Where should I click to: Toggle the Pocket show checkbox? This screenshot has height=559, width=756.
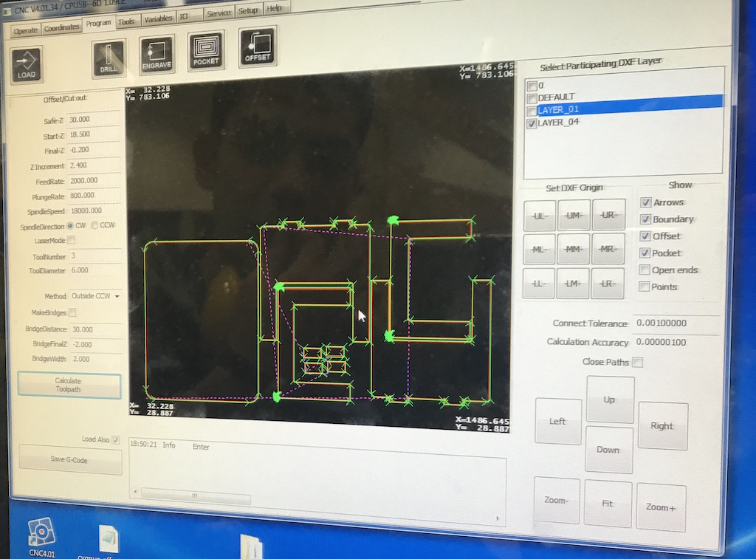pyautogui.click(x=645, y=253)
